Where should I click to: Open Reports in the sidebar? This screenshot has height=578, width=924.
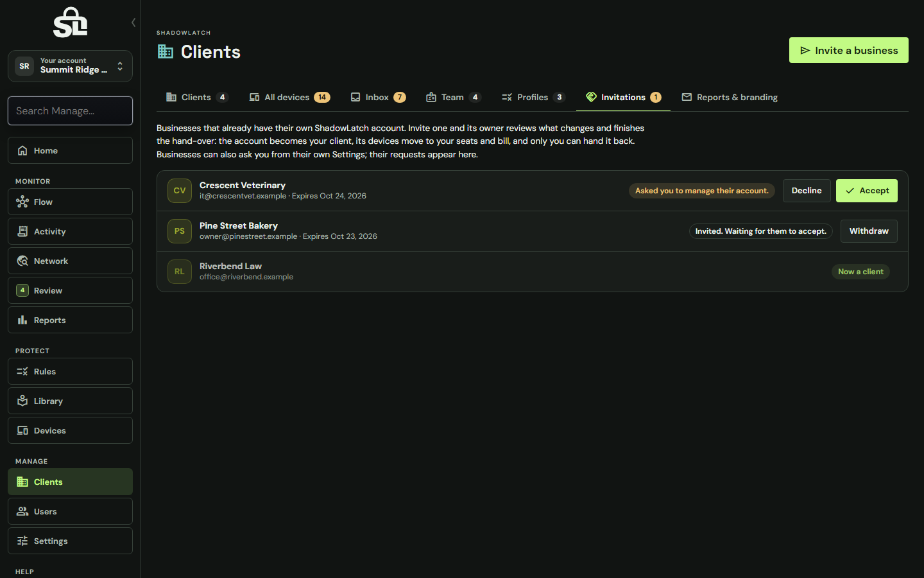70,320
